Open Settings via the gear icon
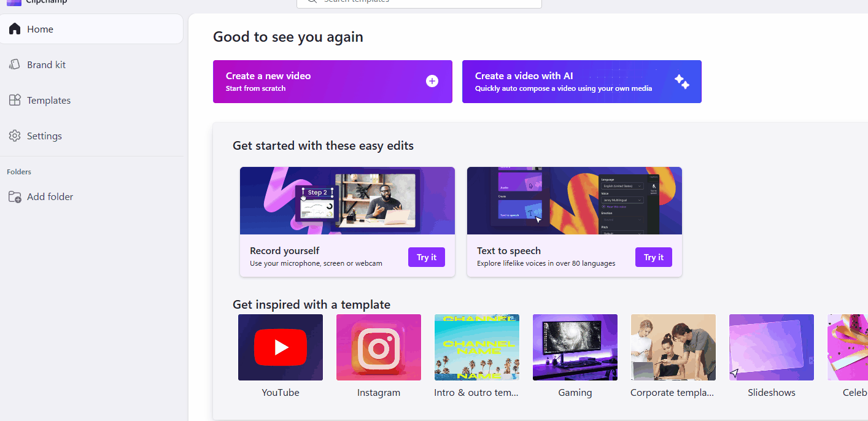This screenshot has width=868, height=421. [14, 136]
